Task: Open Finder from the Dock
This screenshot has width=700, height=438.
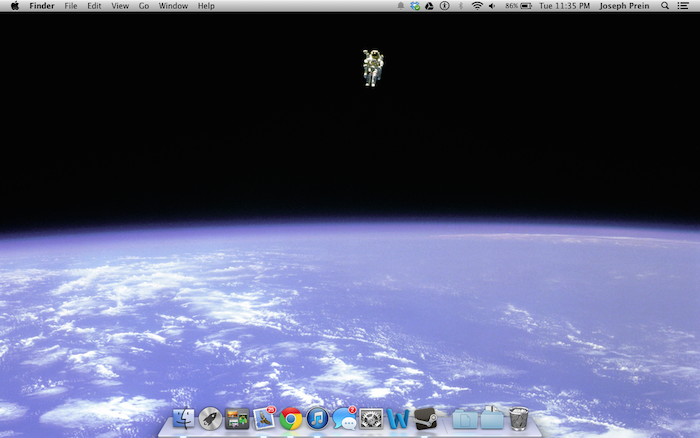Action: click(183, 419)
